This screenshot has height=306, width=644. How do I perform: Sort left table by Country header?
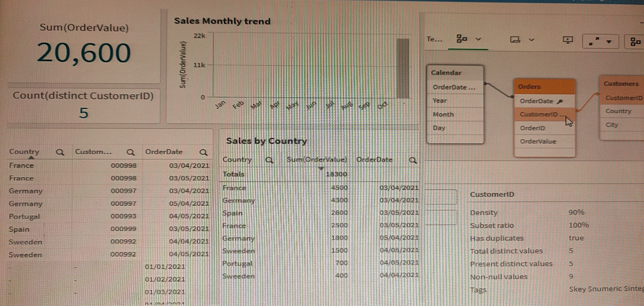24,152
